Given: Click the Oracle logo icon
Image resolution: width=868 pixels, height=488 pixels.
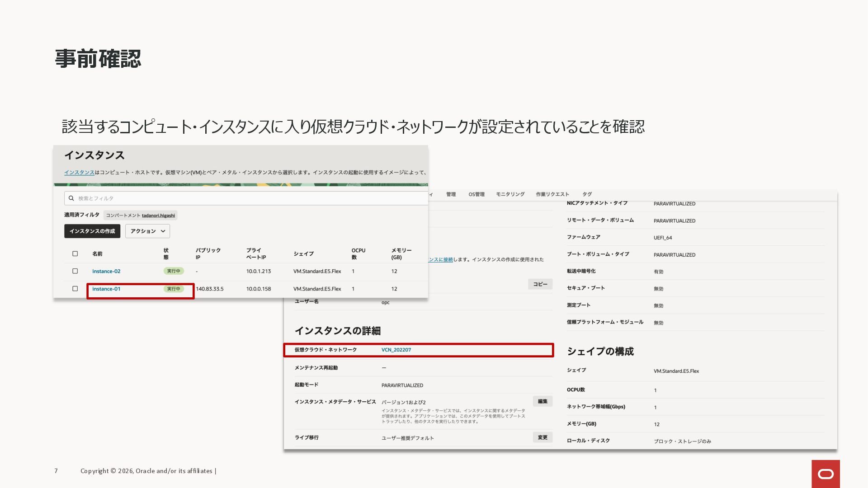Looking at the screenshot, I should pyautogui.click(x=826, y=474).
